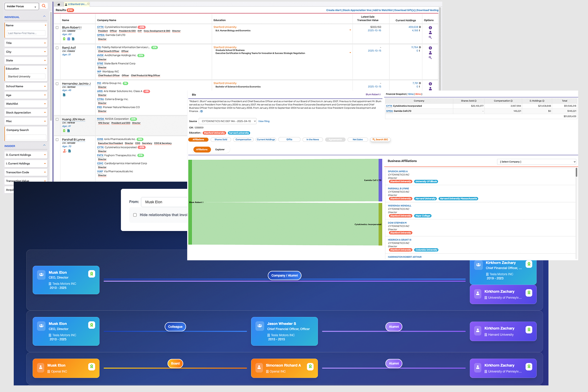Click the home icon on the tab bar

(x=58, y=4)
